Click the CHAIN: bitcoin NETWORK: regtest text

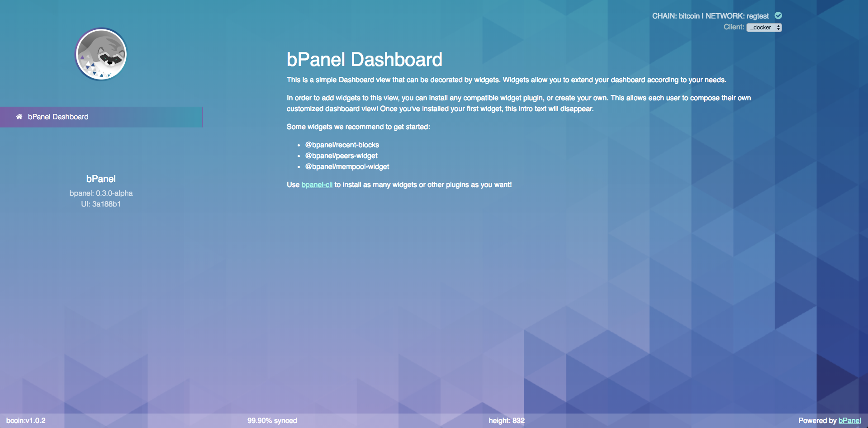pyautogui.click(x=710, y=16)
